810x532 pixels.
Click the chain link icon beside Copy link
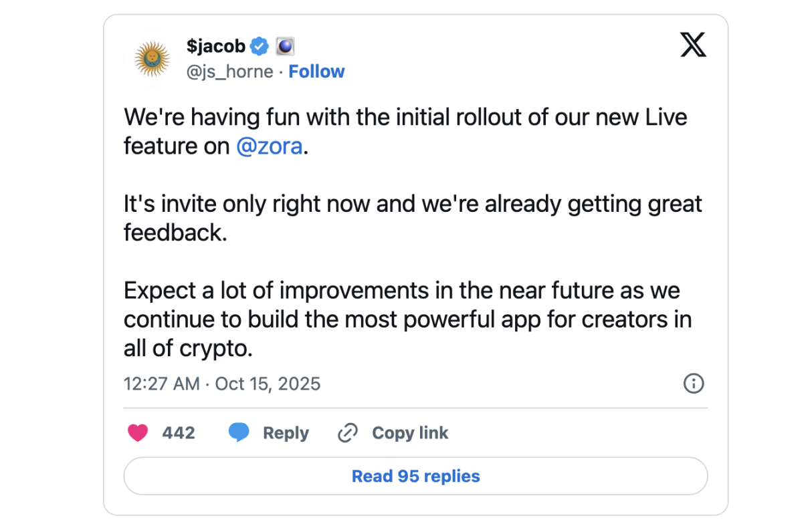[x=348, y=433]
